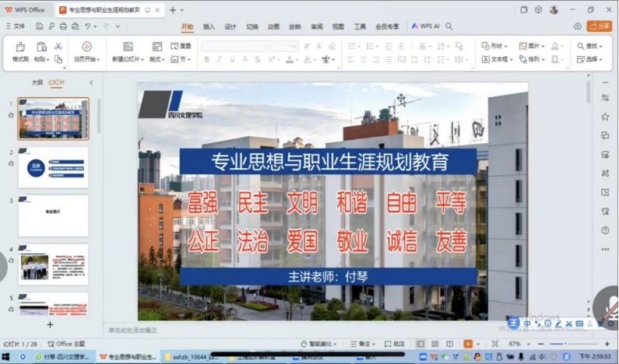Image resolution: width=619 pixels, height=364 pixels.
Task: Open the Find (查找) dropdown
Action: (592, 46)
